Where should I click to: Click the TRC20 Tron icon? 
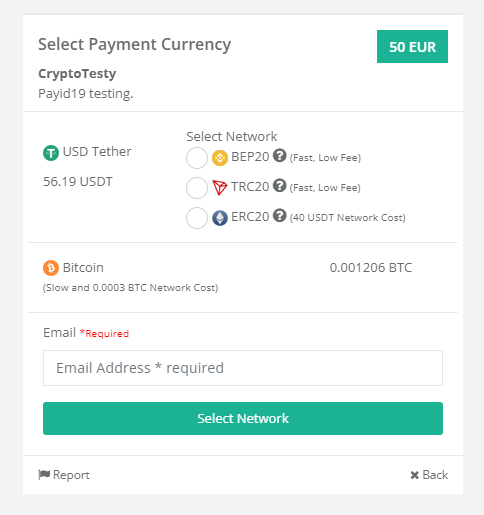[220, 188]
